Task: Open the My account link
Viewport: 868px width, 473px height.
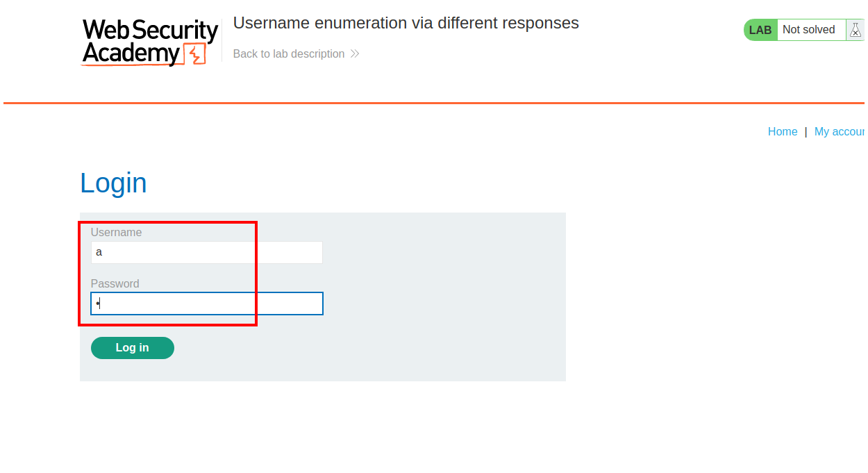Action: pos(840,132)
